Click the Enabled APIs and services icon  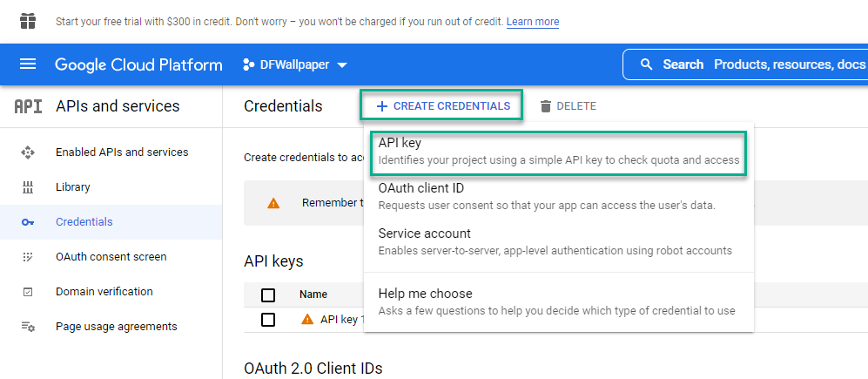28,152
